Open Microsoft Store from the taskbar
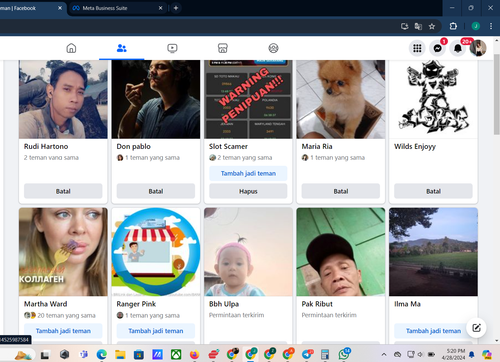Viewport: 500px width, 362px height. (x=139, y=354)
